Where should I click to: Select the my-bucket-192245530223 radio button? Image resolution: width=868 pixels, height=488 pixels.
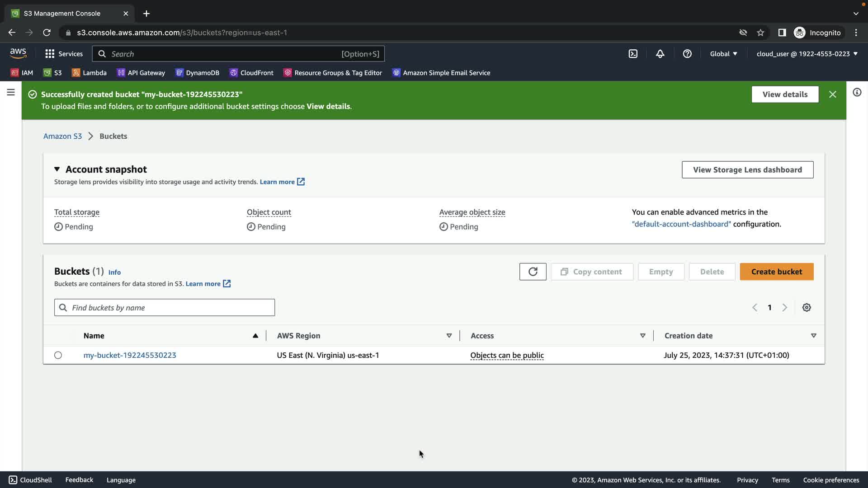pos(58,355)
